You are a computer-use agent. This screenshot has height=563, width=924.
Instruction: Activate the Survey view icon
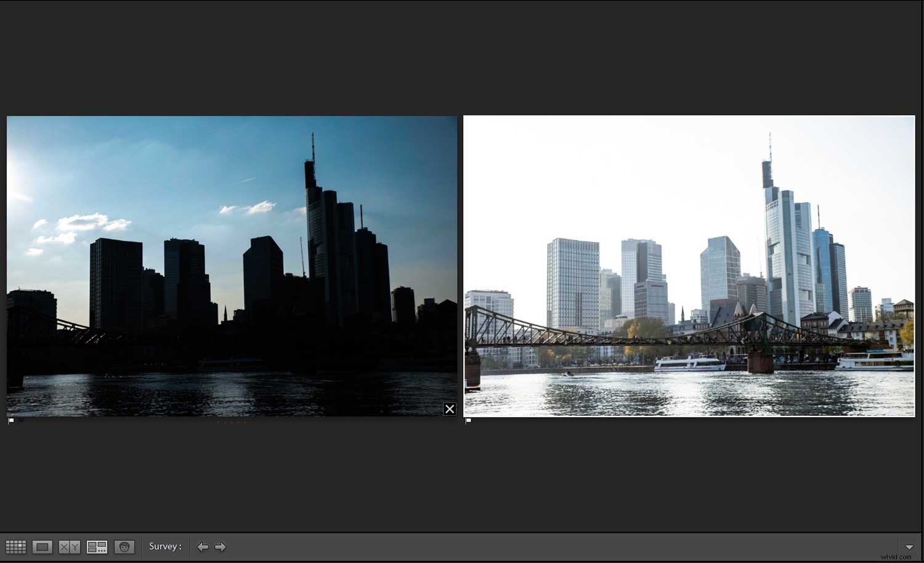pos(97,546)
